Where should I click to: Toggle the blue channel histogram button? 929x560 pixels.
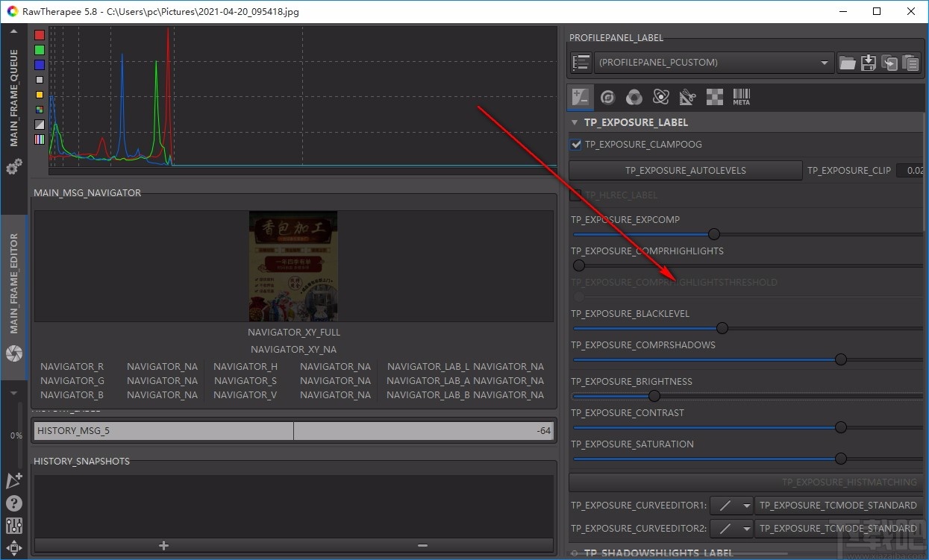pyautogui.click(x=40, y=65)
